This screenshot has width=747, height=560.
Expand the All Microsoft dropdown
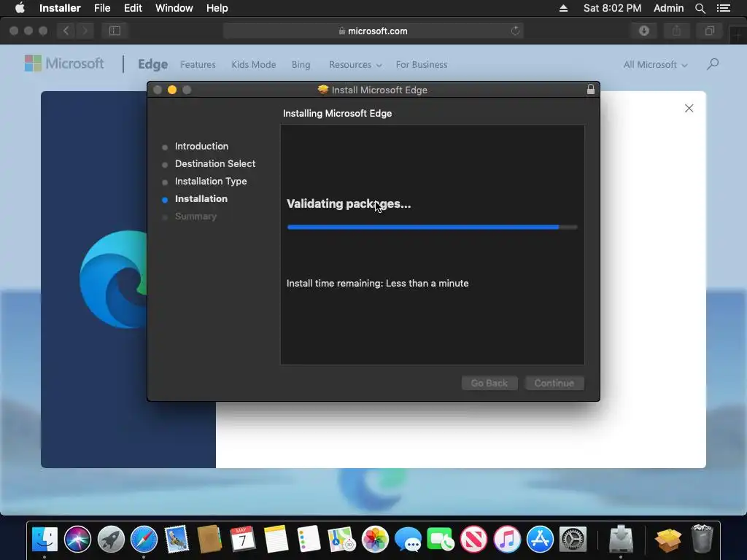click(656, 64)
